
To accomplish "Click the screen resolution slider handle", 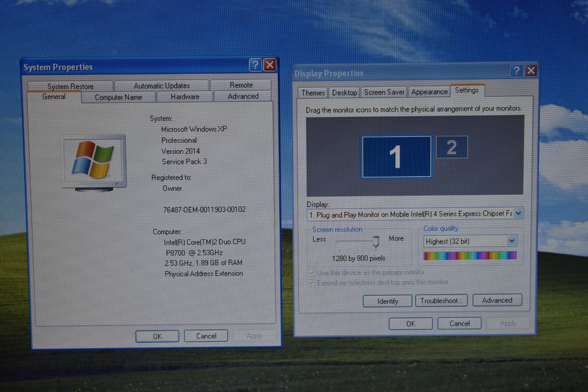I will pos(376,241).
